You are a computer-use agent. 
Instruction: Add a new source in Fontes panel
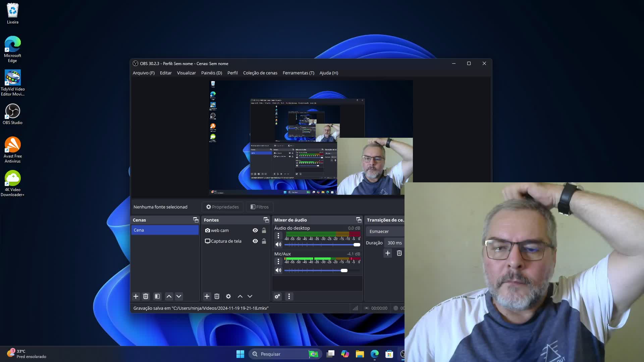[207, 296]
